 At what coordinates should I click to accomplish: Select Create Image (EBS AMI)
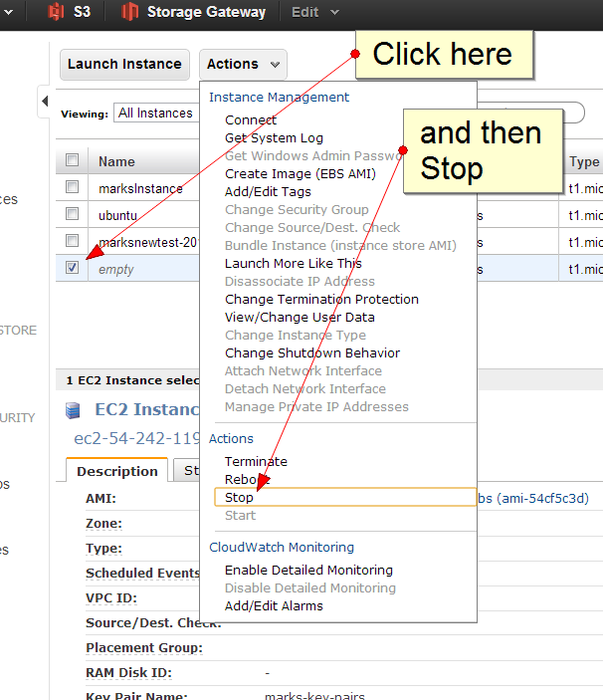301,173
